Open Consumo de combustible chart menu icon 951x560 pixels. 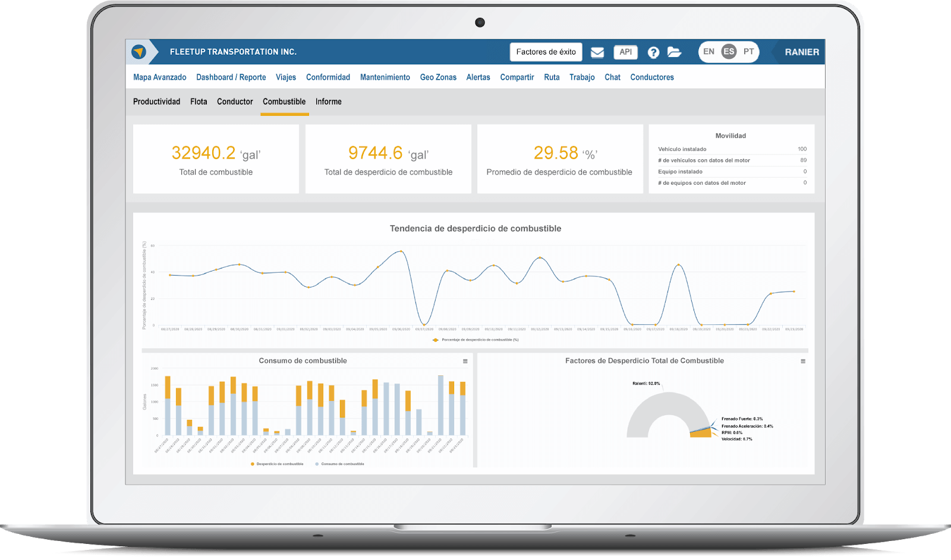tap(465, 361)
